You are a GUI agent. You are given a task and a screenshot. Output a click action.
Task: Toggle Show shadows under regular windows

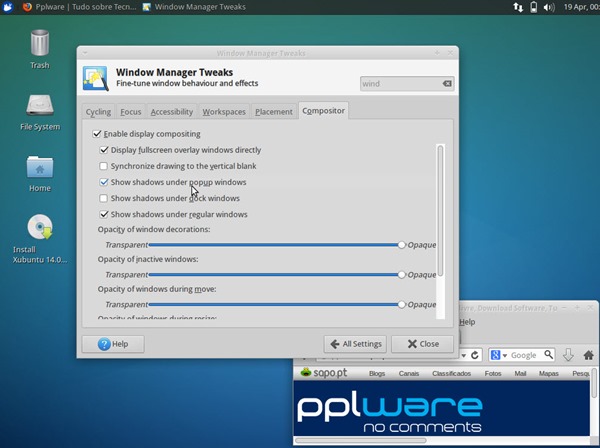click(104, 214)
